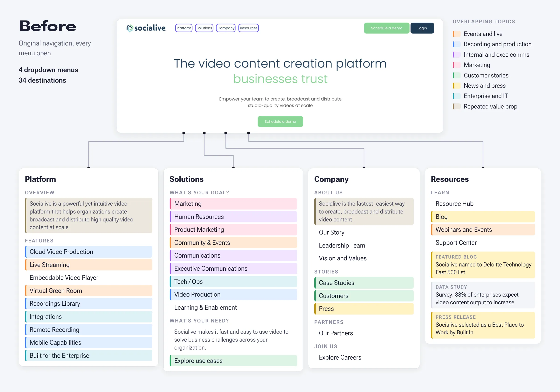This screenshot has width=560, height=392.
Task: Select Repeated value prop legend swatch
Action: pos(457,106)
